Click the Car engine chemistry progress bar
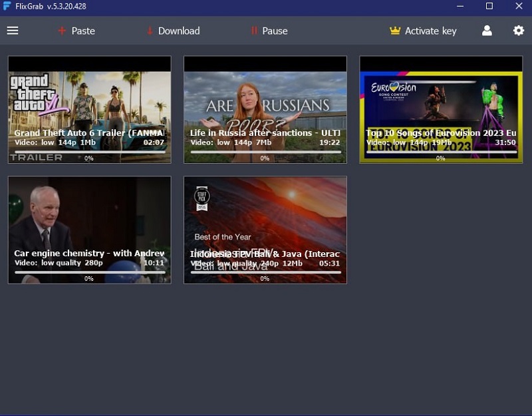 coord(90,272)
